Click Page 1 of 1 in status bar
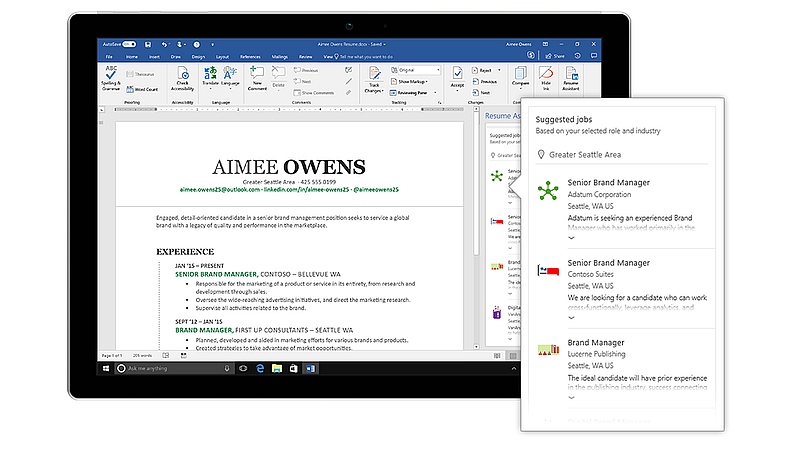Screen dimensions: 800x450 click(x=111, y=356)
